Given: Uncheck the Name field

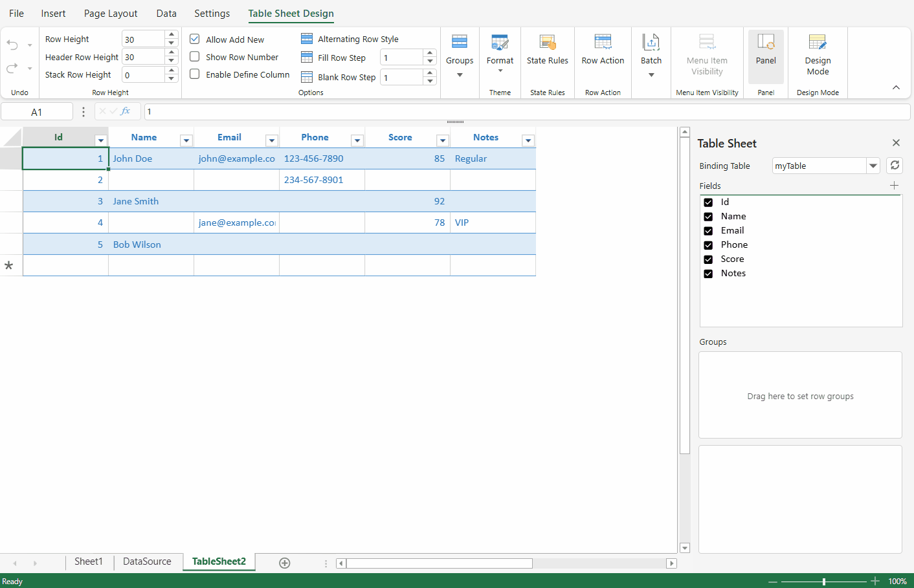Looking at the screenshot, I should coord(708,217).
